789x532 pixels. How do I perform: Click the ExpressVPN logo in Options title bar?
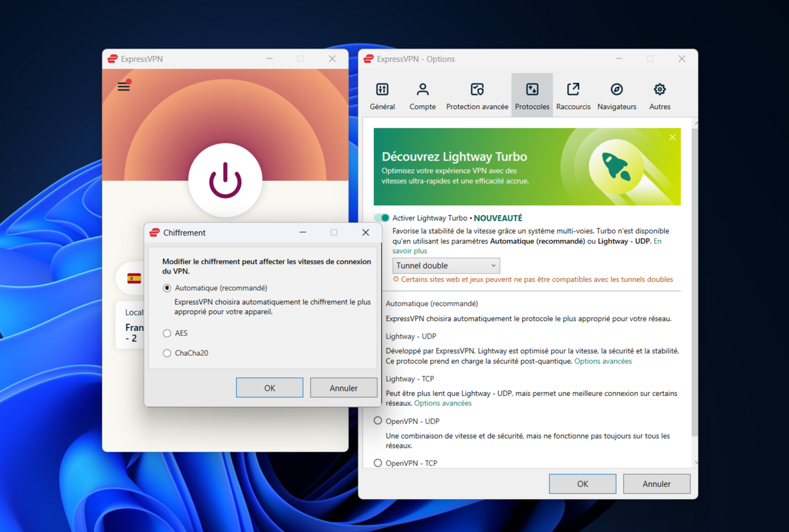[x=369, y=59]
